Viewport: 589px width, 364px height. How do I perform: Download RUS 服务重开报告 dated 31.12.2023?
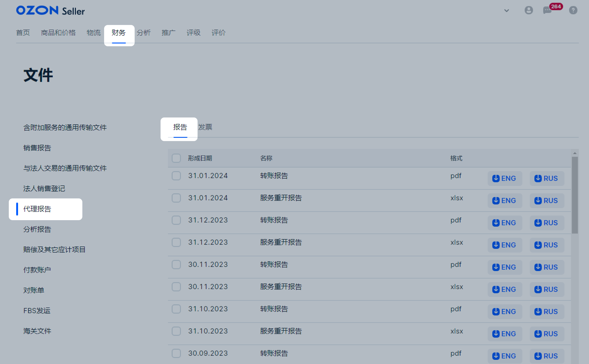pyautogui.click(x=547, y=245)
